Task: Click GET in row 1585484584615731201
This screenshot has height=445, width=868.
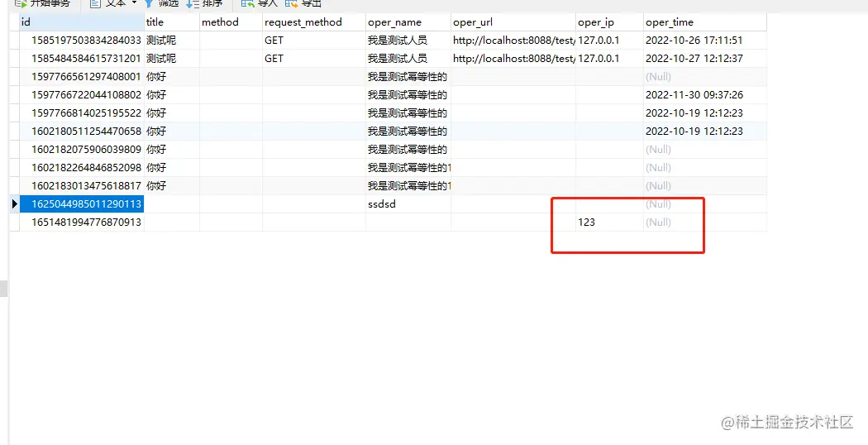Action: tap(274, 59)
